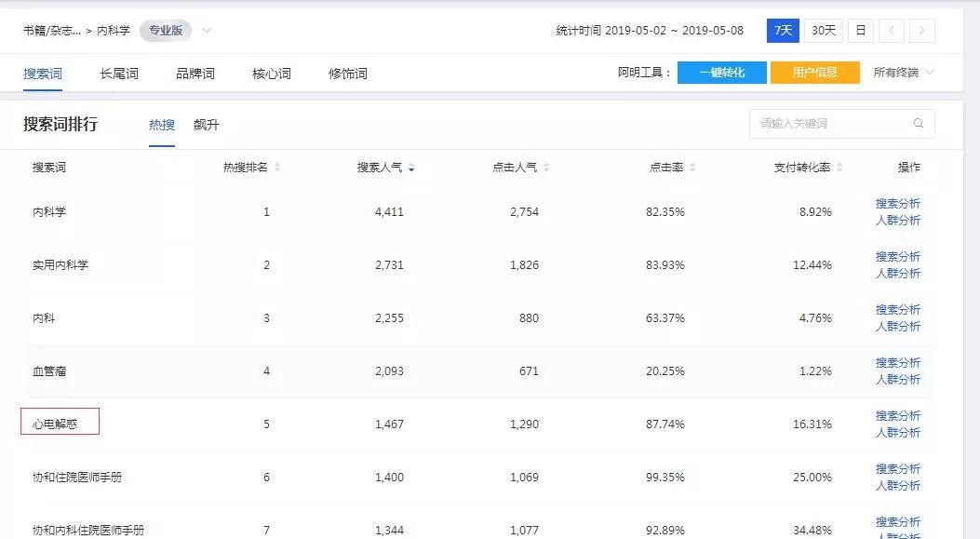Click the blue 一键转化 button

[x=721, y=70]
